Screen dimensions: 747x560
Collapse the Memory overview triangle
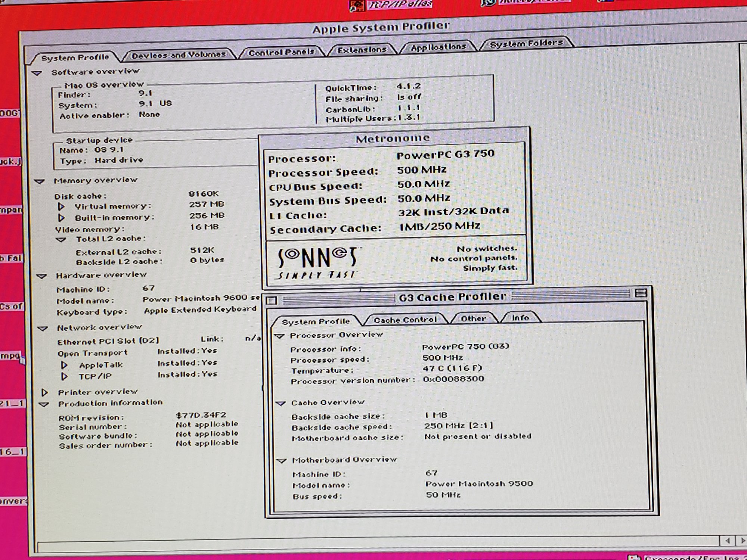pos(40,181)
